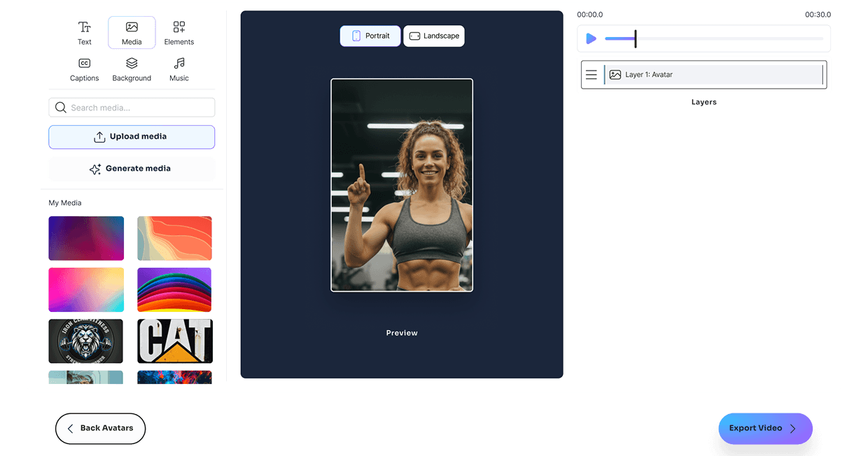Open the drag handle menu for Layer 1
The image size is (868, 456).
(x=591, y=74)
